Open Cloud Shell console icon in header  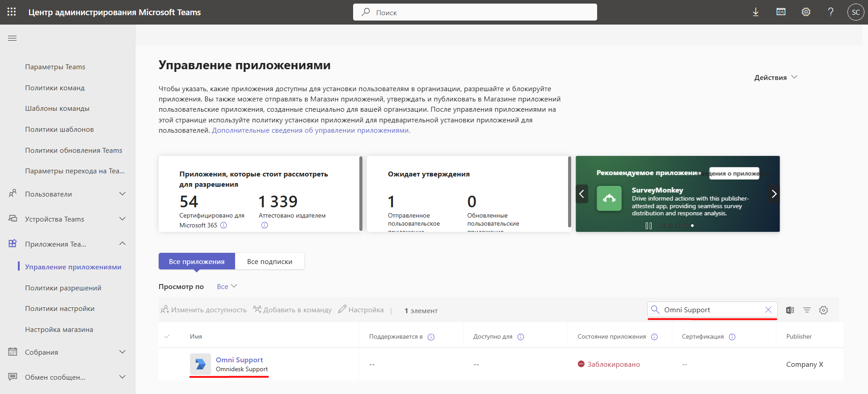pyautogui.click(x=781, y=12)
